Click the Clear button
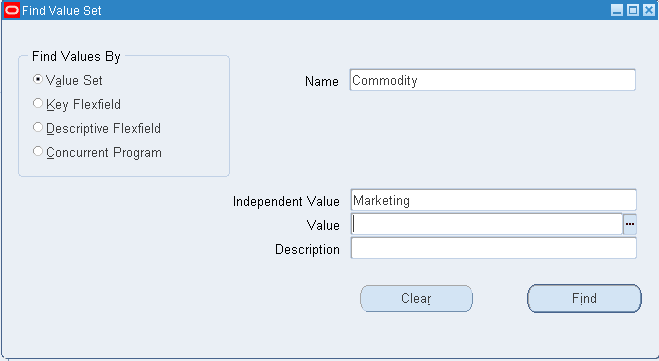This screenshot has height=361, width=659. (416, 298)
